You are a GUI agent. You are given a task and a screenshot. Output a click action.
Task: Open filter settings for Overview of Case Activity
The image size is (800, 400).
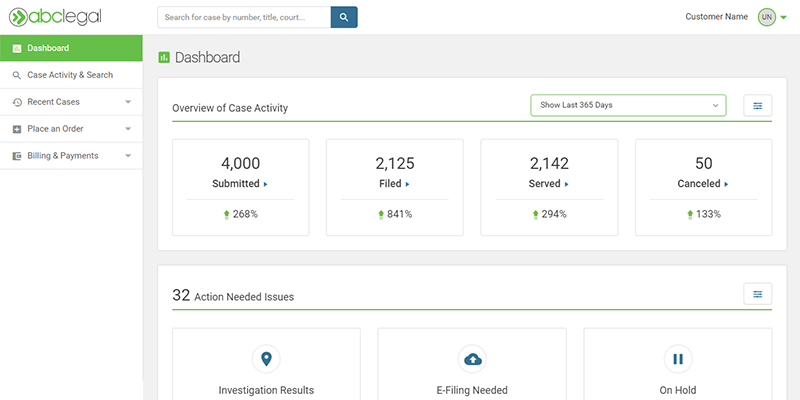(x=757, y=105)
